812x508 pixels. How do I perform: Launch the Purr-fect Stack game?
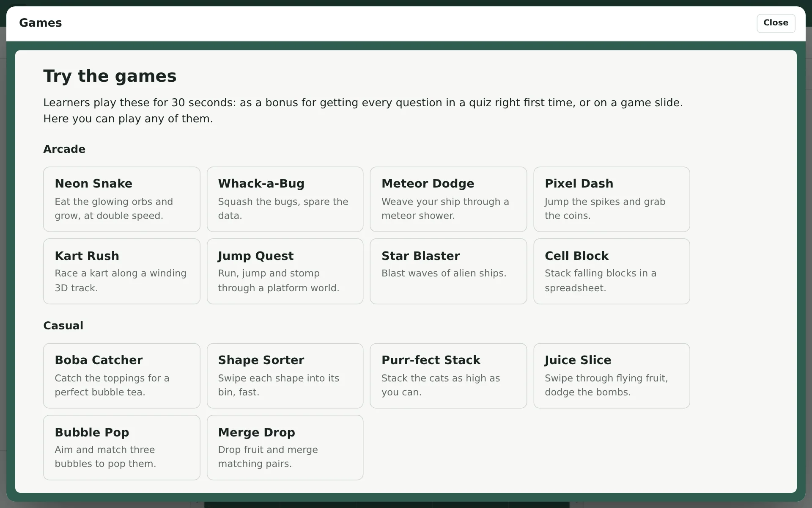(x=448, y=375)
